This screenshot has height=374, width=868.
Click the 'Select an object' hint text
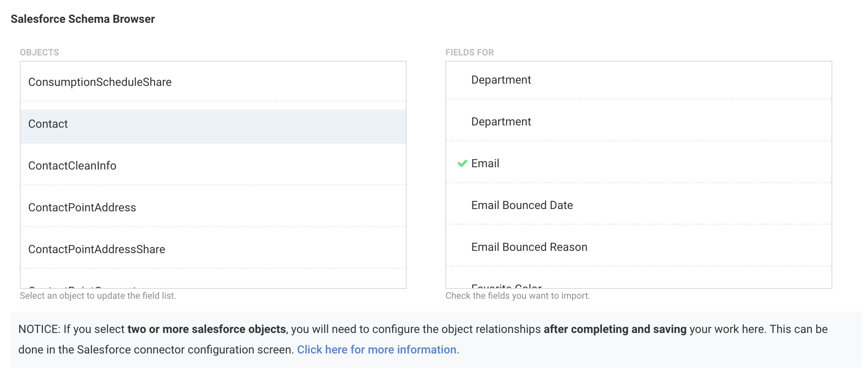coord(98,296)
